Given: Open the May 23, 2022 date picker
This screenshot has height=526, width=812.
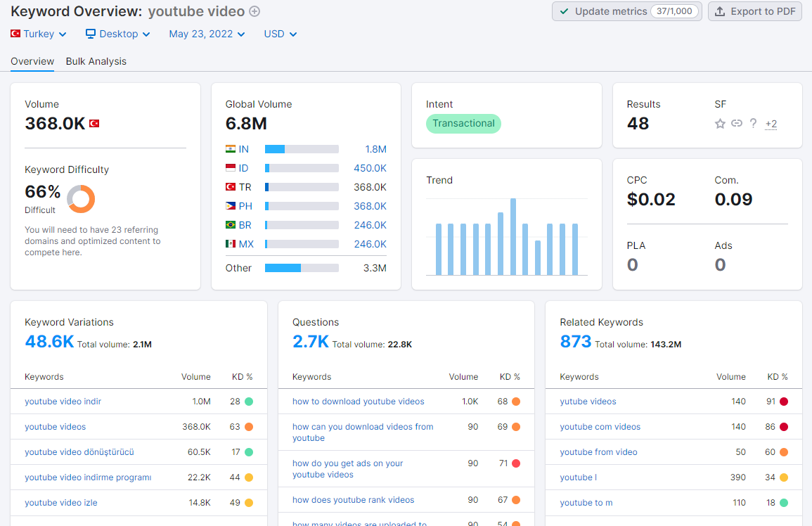Looking at the screenshot, I should click(x=207, y=34).
